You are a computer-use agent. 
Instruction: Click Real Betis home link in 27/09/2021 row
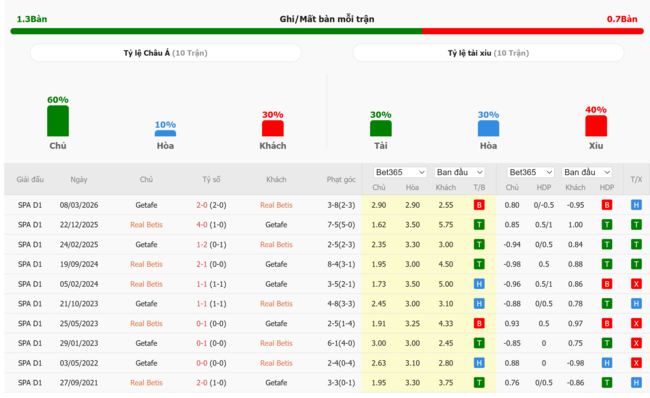coord(146,383)
